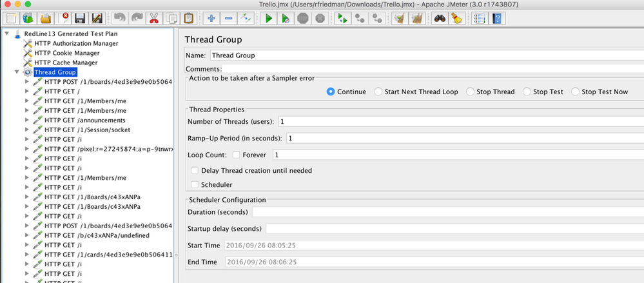Click the Name field containing Thread Group
The height and width of the screenshot is (283, 644).
[x=427, y=55]
